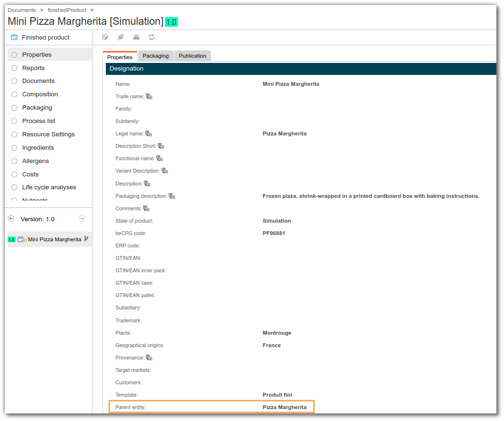The width and height of the screenshot is (504, 421).
Task: Go to next version with right arrow
Action: pos(82,218)
